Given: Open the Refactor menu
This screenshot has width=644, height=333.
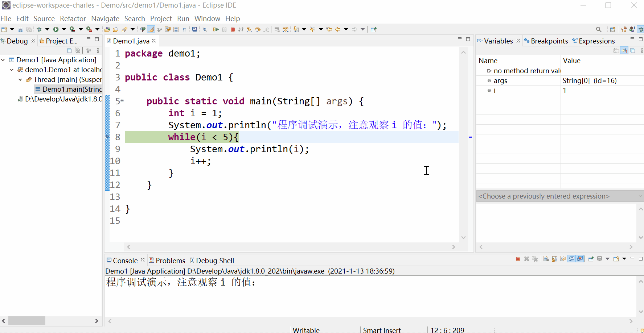Looking at the screenshot, I should click(73, 18).
